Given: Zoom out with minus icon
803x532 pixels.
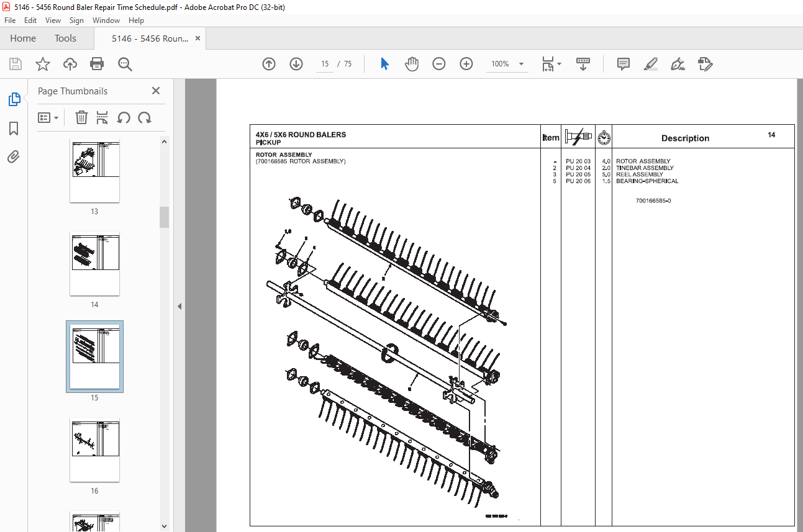Looking at the screenshot, I should pyautogui.click(x=439, y=64).
